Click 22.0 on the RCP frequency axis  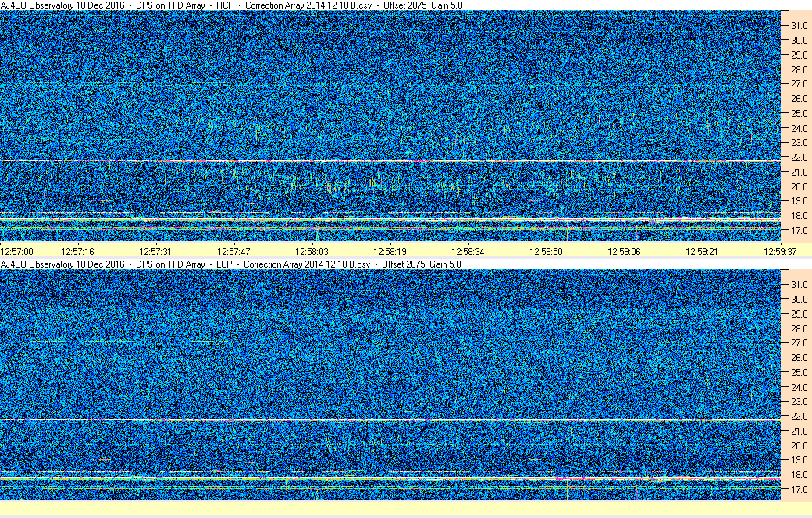point(799,158)
